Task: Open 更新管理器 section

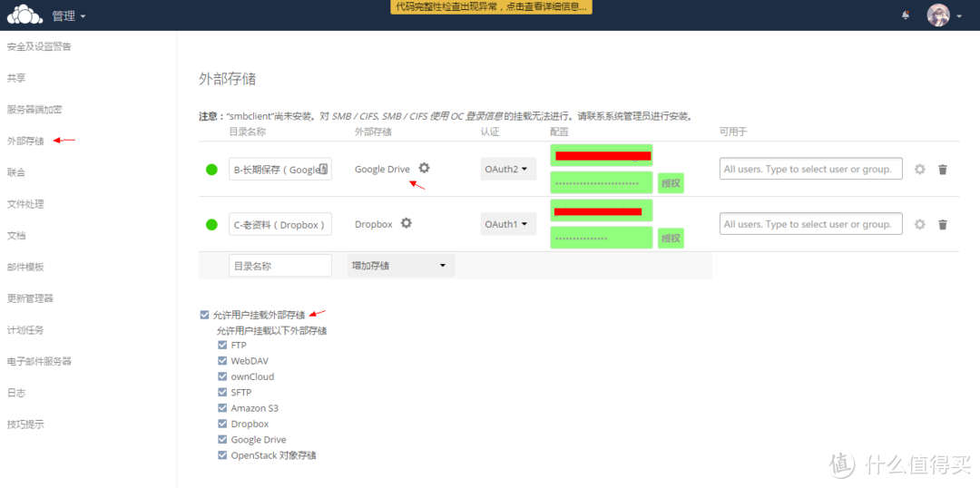Action: [30, 298]
